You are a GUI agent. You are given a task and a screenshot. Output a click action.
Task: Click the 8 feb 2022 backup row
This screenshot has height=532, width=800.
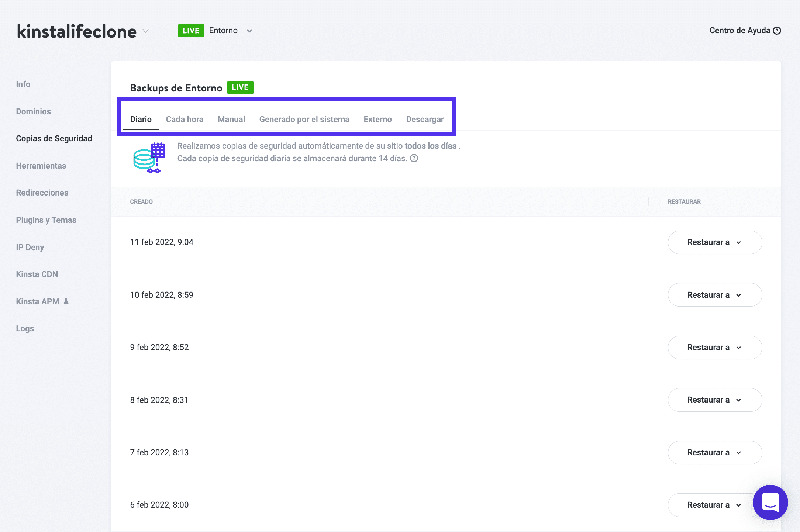159,400
